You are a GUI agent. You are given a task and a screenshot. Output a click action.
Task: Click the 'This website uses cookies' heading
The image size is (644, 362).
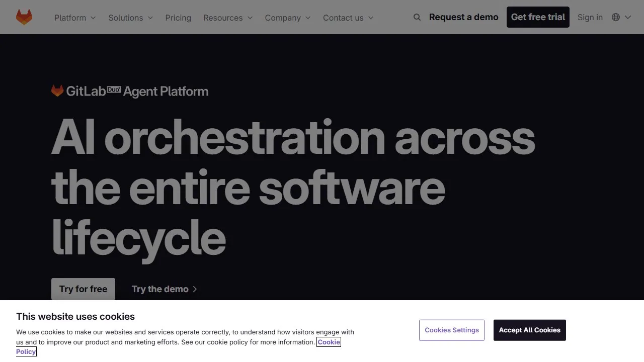(75, 316)
